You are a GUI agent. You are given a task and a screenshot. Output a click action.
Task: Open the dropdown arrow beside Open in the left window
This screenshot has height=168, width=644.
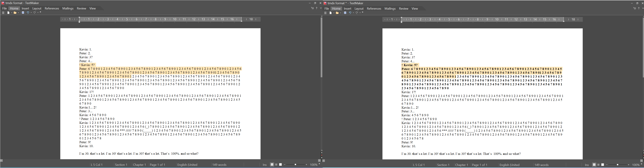[19, 13]
